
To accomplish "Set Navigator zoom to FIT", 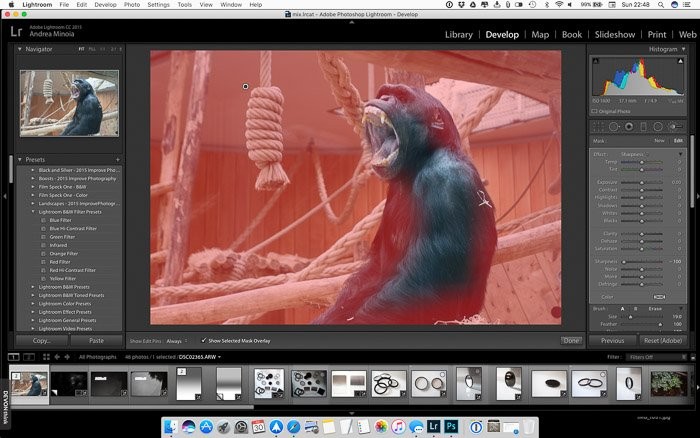I will (81, 49).
